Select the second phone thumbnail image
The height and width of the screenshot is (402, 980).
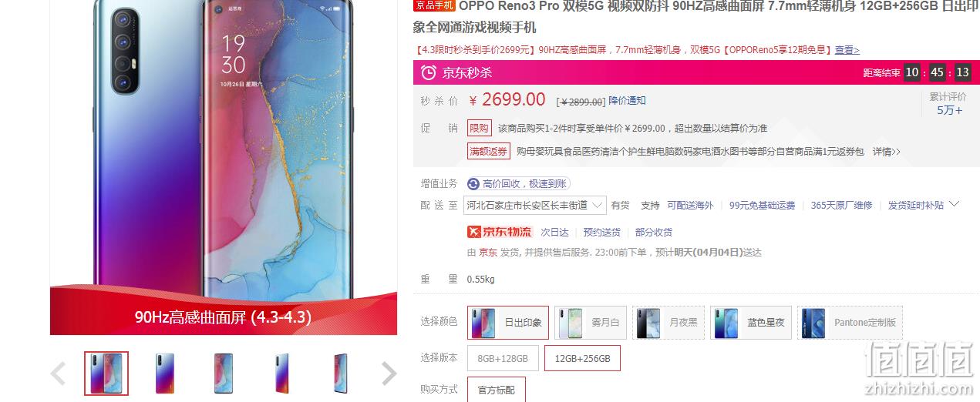(165, 374)
